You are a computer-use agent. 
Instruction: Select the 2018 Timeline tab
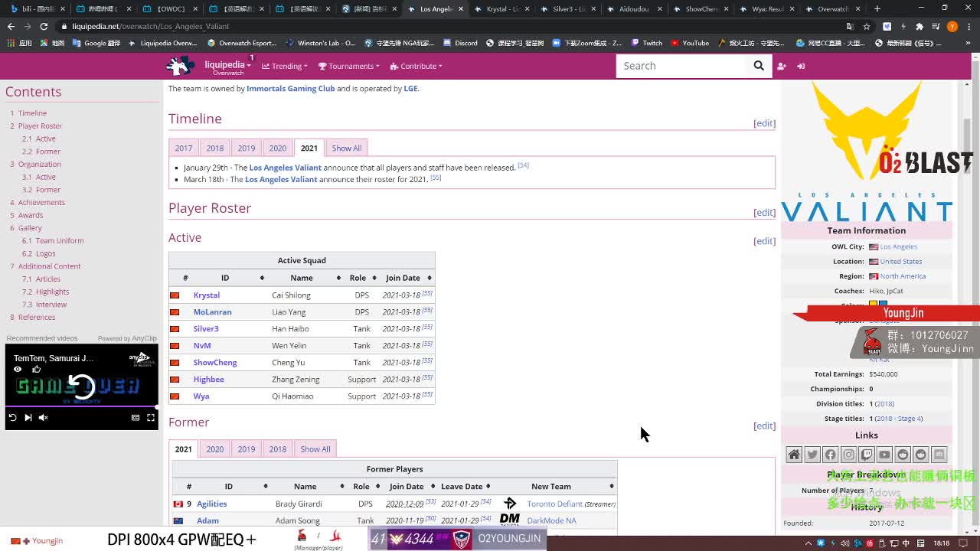[x=215, y=148]
